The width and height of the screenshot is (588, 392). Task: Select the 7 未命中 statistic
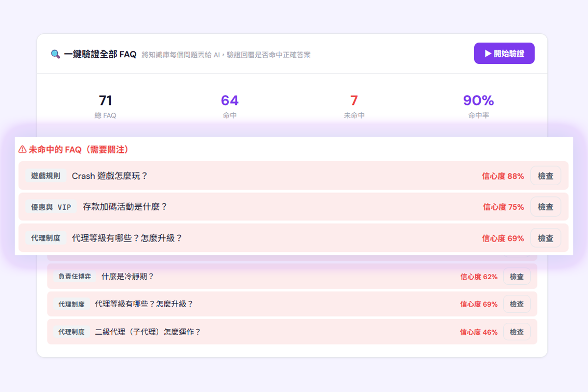pos(354,106)
